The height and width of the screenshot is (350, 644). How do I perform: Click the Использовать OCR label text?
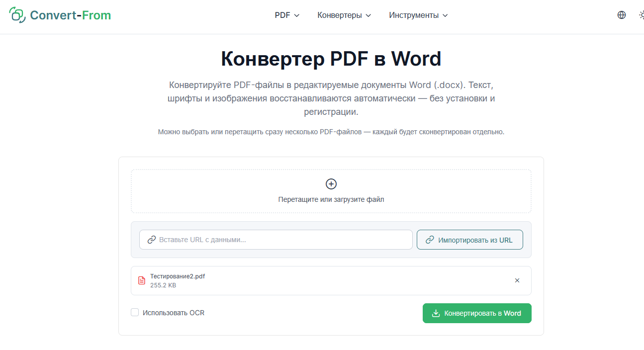coord(174,313)
